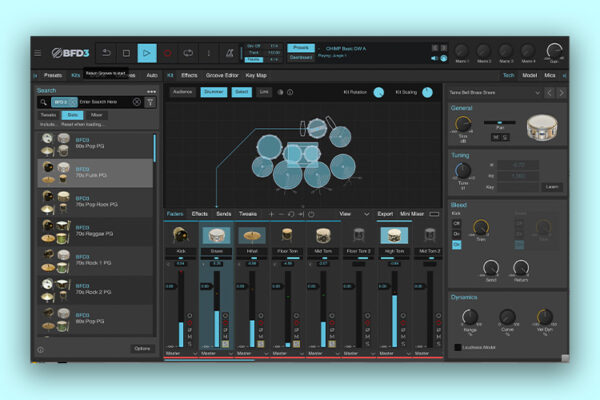Select the 70s Pop Rock PG kit
The width and height of the screenshot is (600, 400).
pyautogui.click(x=95, y=203)
